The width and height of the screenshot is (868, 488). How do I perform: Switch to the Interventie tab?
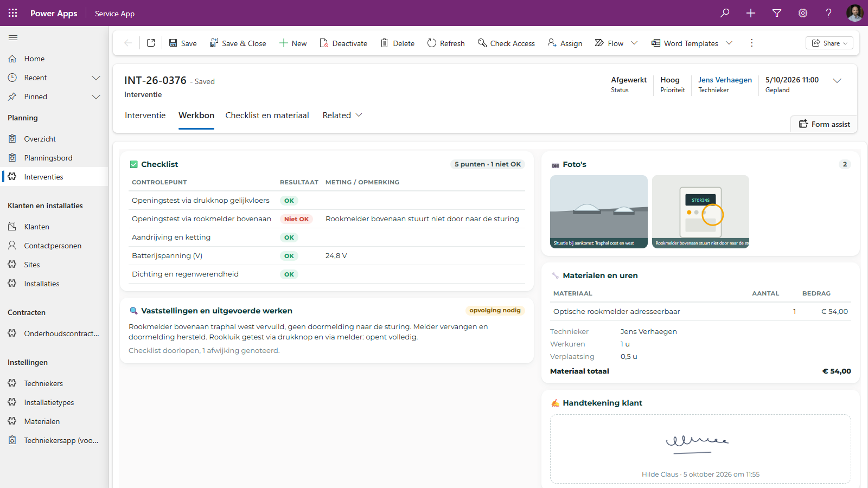click(x=145, y=115)
